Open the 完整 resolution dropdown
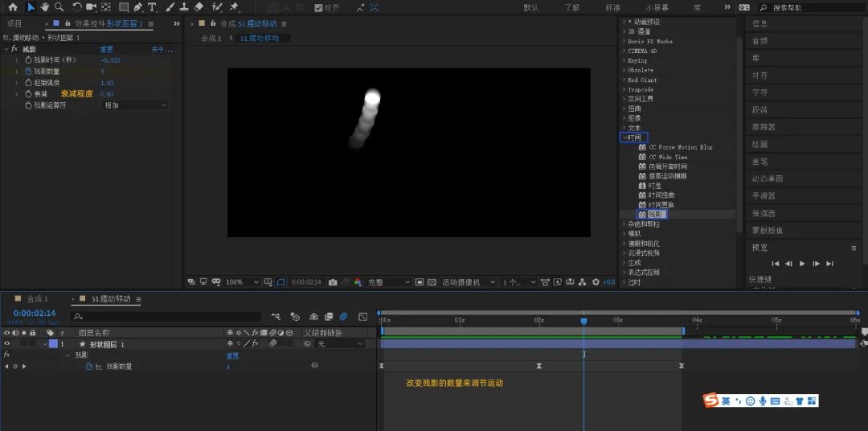The height and width of the screenshot is (431, 868). [389, 282]
